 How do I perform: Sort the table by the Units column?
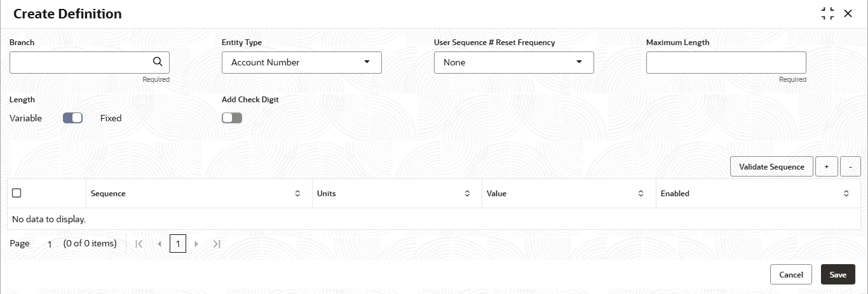pyautogui.click(x=467, y=193)
